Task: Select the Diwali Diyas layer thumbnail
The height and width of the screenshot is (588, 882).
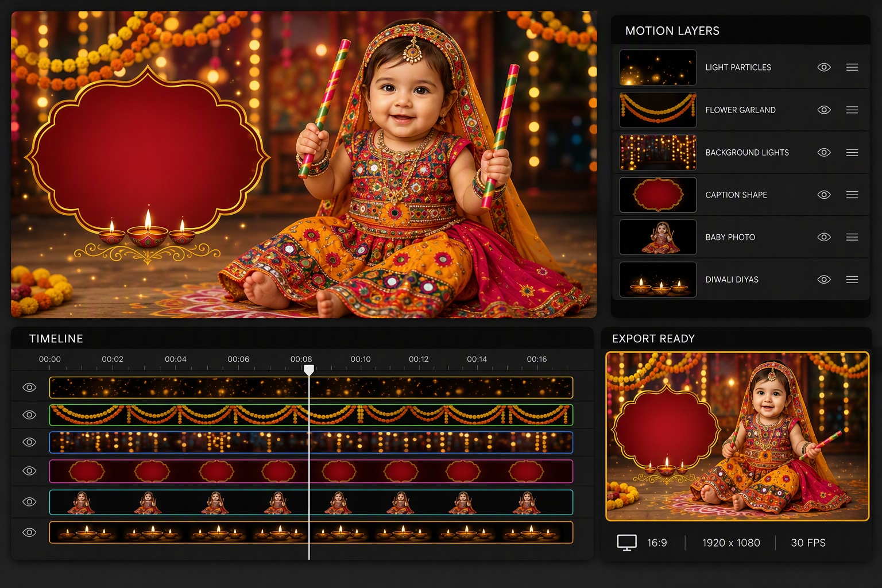Action: tap(658, 280)
